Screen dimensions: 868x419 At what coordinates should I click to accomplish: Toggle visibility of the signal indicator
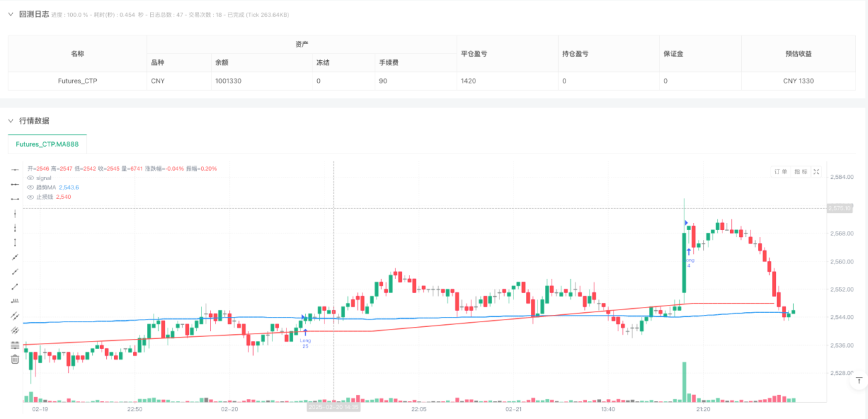coord(30,178)
